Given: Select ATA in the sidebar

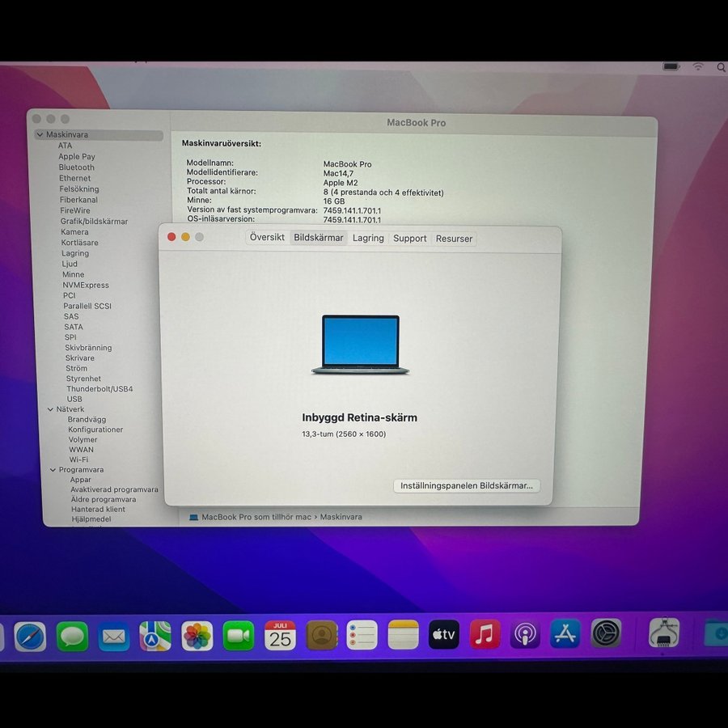Looking at the screenshot, I should pyautogui.click(x=65, y=146).
